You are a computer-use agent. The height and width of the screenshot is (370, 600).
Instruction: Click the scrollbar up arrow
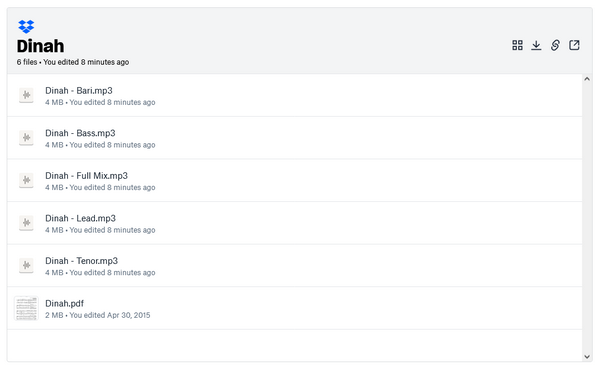587,79
